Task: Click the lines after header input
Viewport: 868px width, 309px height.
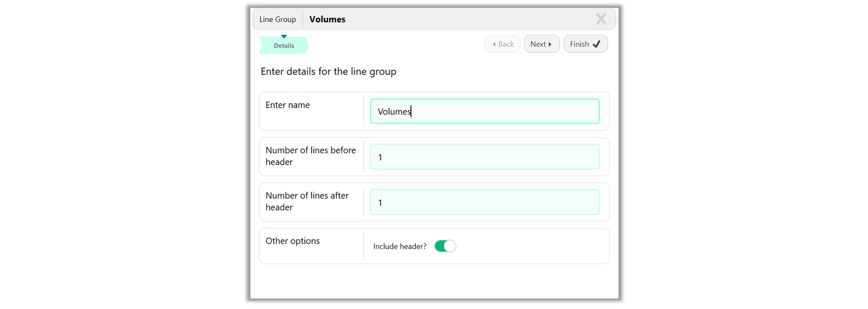Action: tap(484, 202)
